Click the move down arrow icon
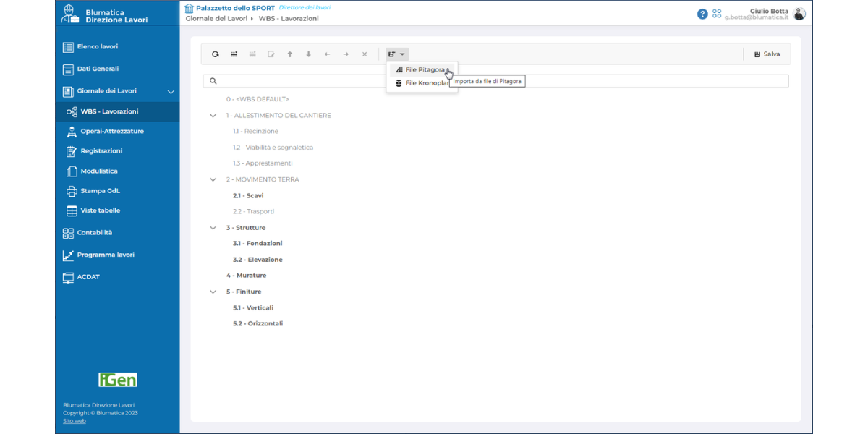868x434 pixels. 309,54
